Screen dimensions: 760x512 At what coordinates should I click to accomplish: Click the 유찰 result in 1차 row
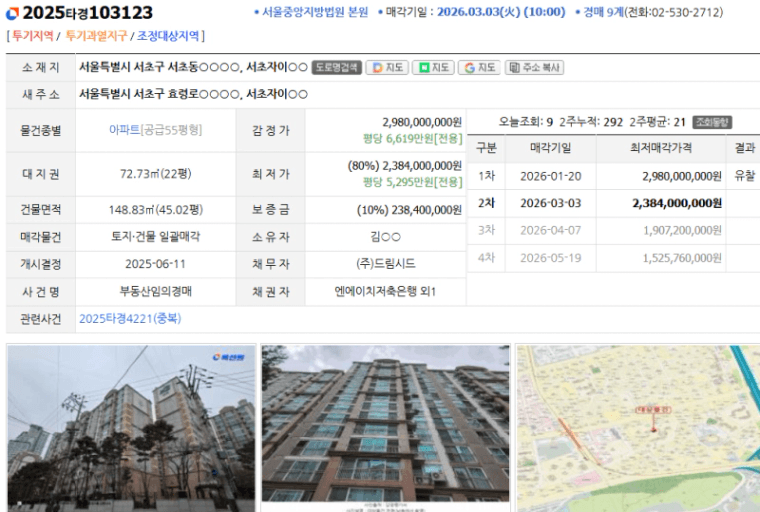pos(744,176)
